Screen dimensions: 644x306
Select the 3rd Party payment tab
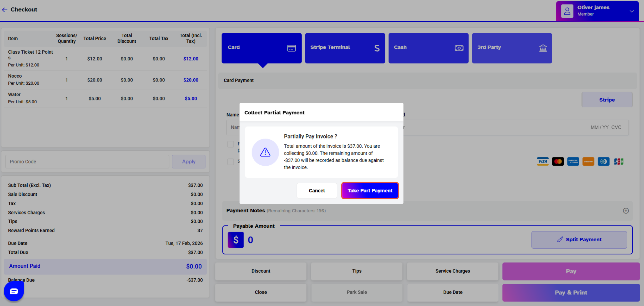[512, 48]
